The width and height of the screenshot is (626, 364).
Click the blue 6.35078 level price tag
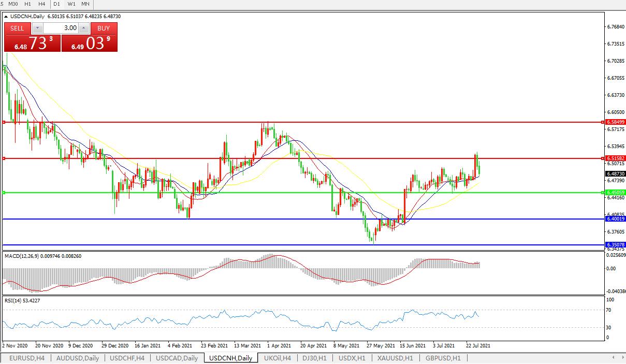pos(615,244)
